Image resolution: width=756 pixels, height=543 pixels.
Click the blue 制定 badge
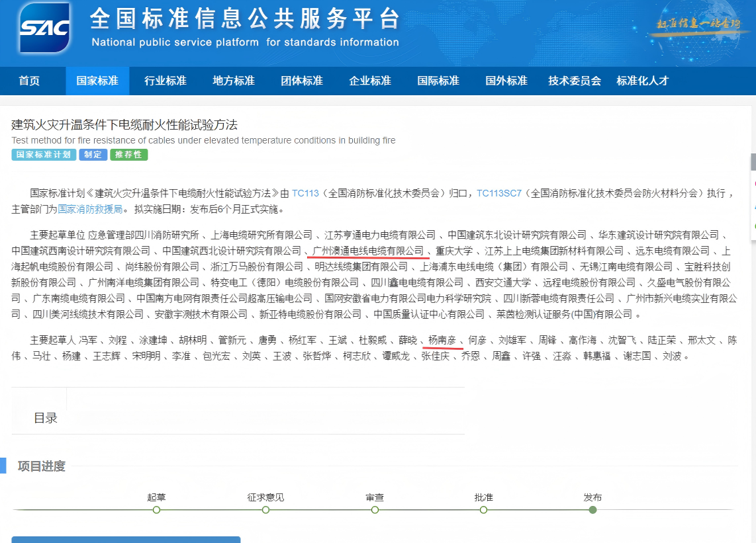(x=93, y=154)
